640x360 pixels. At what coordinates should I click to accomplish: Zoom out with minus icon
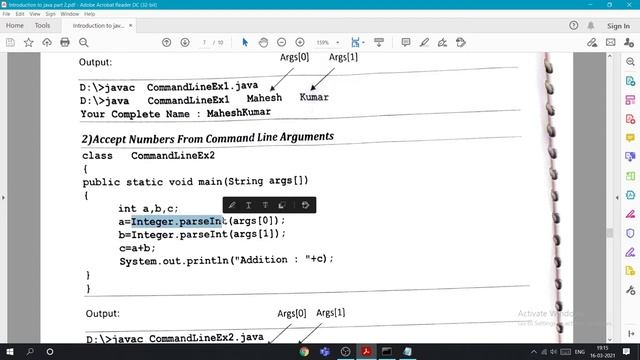point(282,42)
